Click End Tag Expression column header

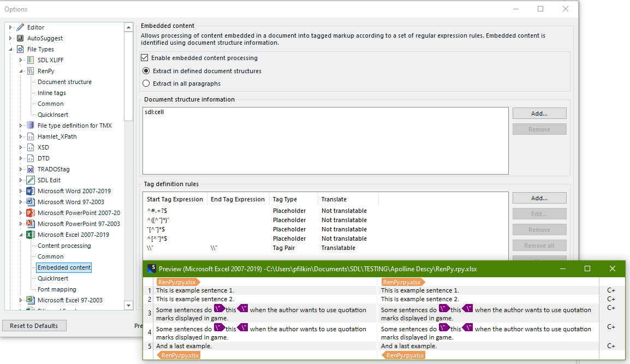pos(237,199)
